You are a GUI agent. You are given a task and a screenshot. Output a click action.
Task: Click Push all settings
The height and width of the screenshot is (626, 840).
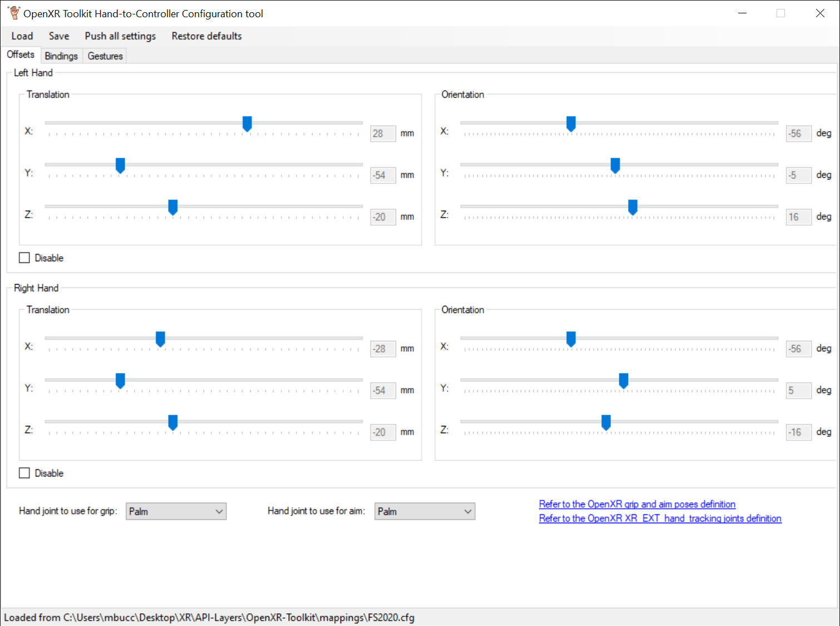[x=120, y=36]
